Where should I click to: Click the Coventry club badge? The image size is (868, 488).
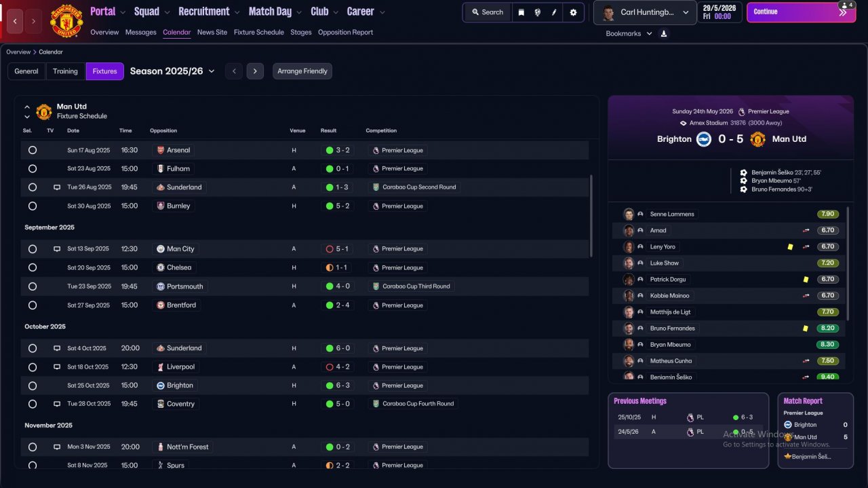click(160, 404)
